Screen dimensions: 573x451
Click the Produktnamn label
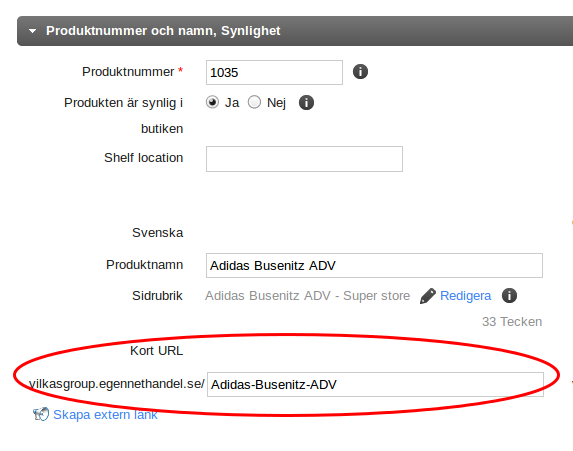coord(144,265)
